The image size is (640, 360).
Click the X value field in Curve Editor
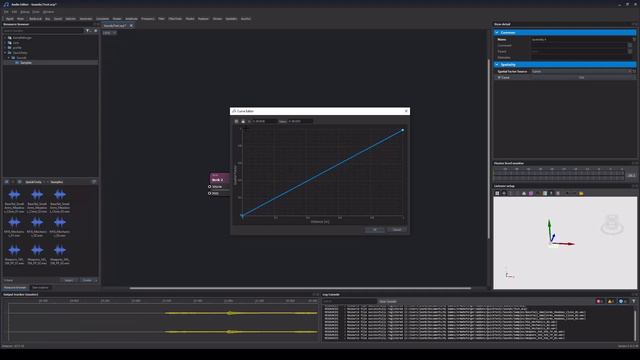pos(264,121)
